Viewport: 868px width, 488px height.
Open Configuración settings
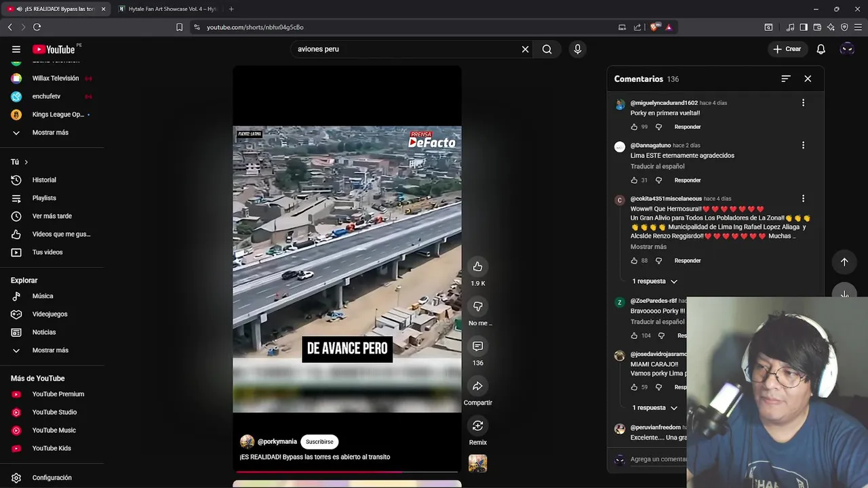pos(52,478)
